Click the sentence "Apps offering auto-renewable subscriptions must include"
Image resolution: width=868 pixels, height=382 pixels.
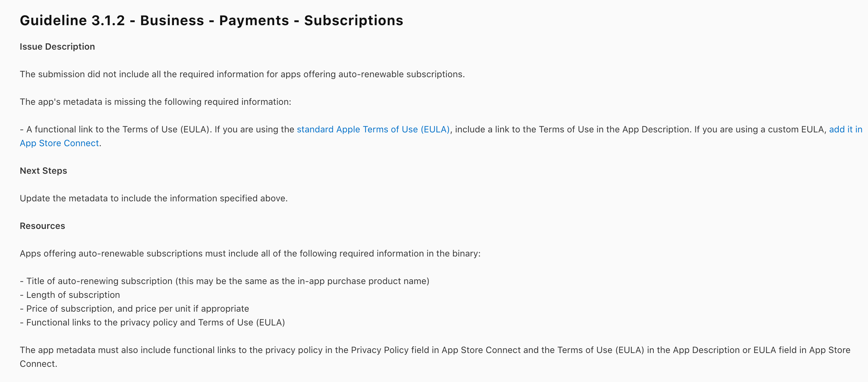(x=250, y=254)
